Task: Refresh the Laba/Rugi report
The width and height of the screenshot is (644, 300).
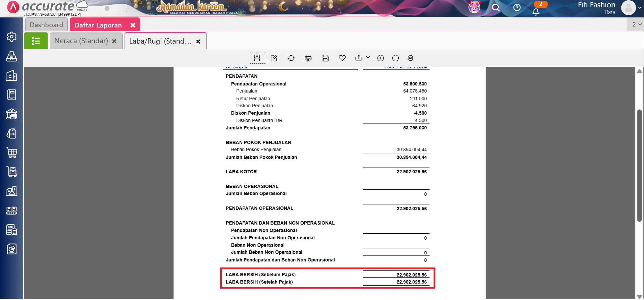Action: click(x=291, y=58)
